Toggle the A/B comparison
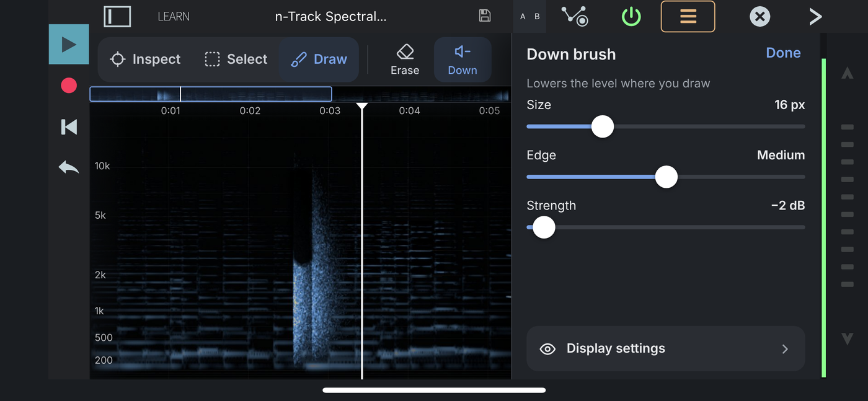 (529, 17)
